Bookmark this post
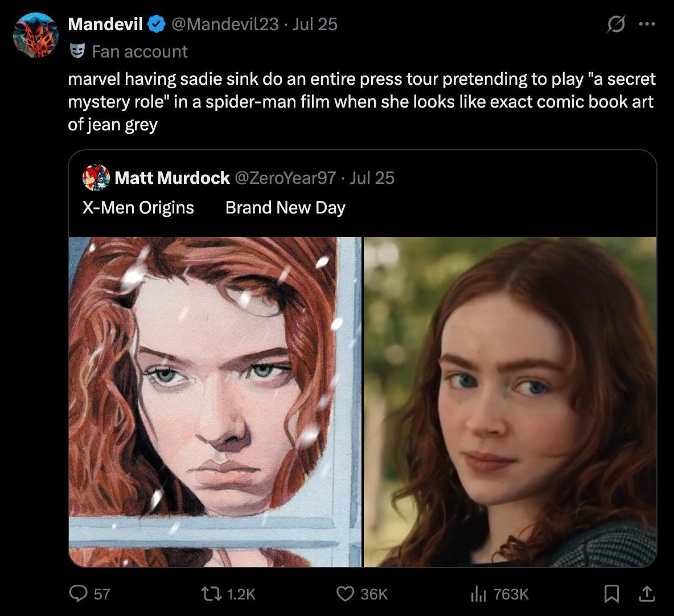The image size is (674, 616). point(611,594)
